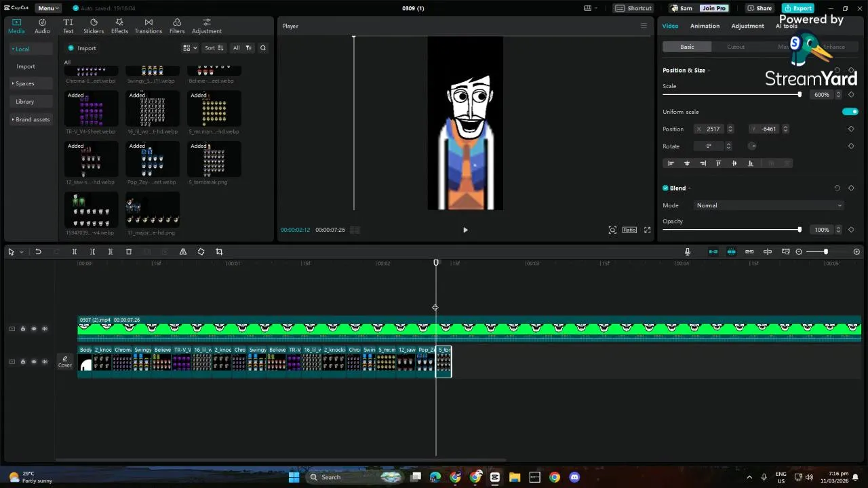Open the Player panel options menu icon

(x=644, y=26)
